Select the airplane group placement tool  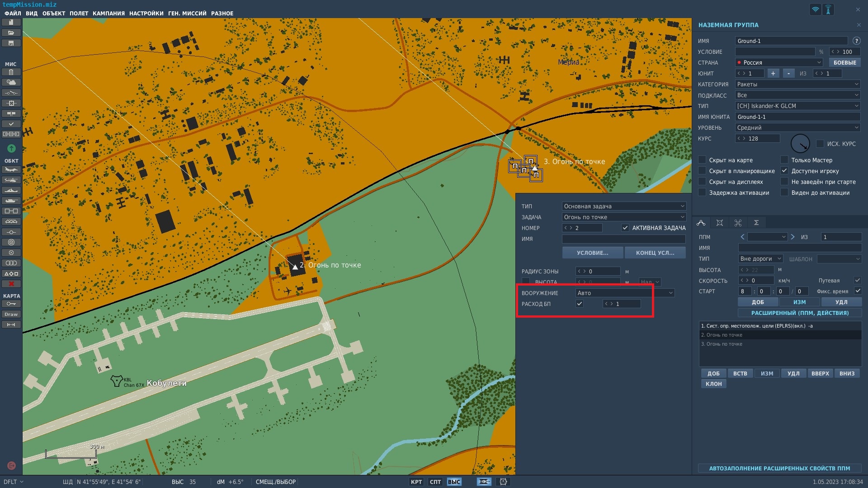click(11, 170)
